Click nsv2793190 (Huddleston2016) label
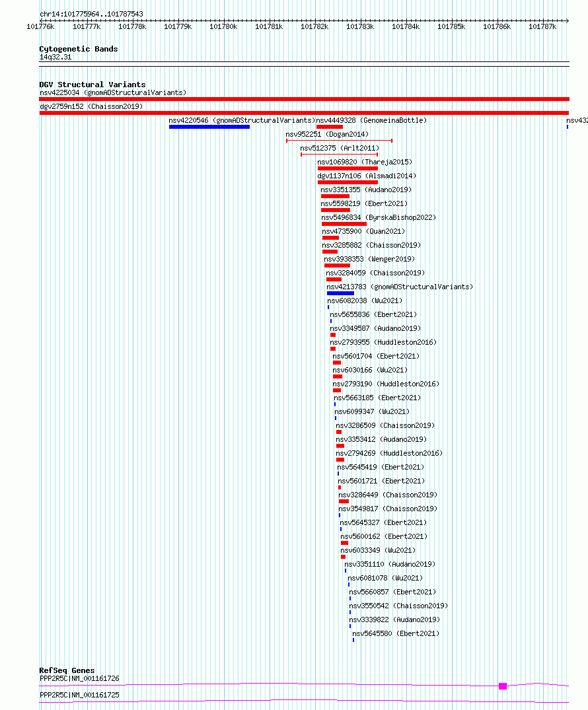 pos(386,384)
